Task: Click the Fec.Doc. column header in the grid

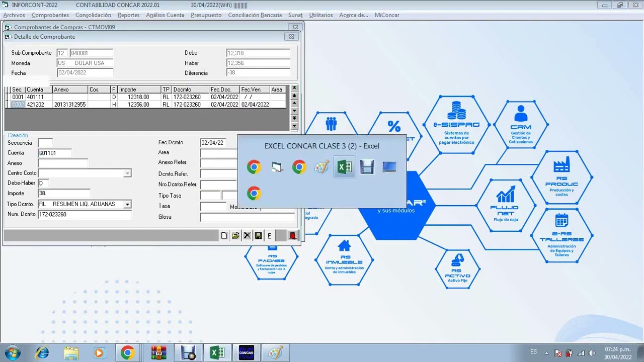Action: coord(224,89)
